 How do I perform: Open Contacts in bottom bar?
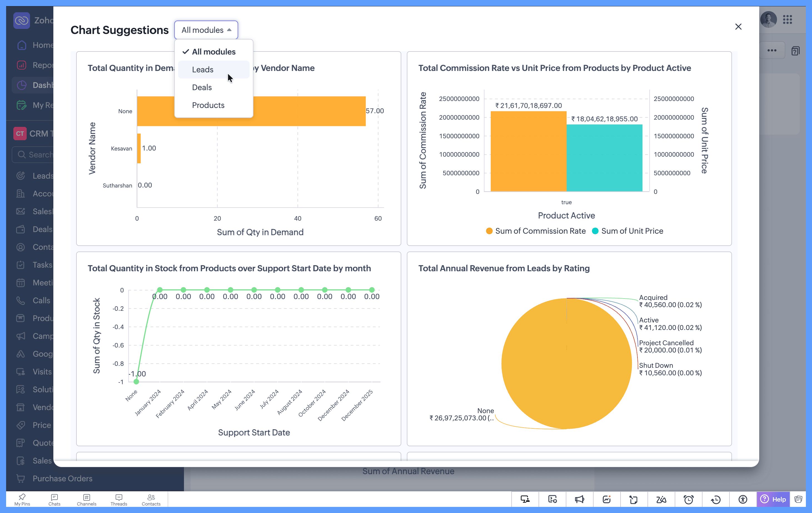151,499
